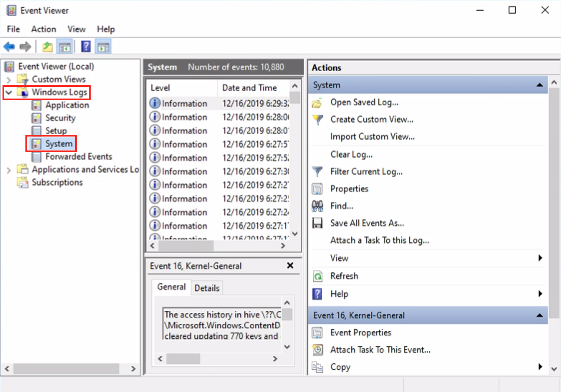Image resolution: width=561 pixels, height=392 pixels.
Task: Toggle the Show/Hide Console Tree toolbar icon
Action: coord(65,47)
